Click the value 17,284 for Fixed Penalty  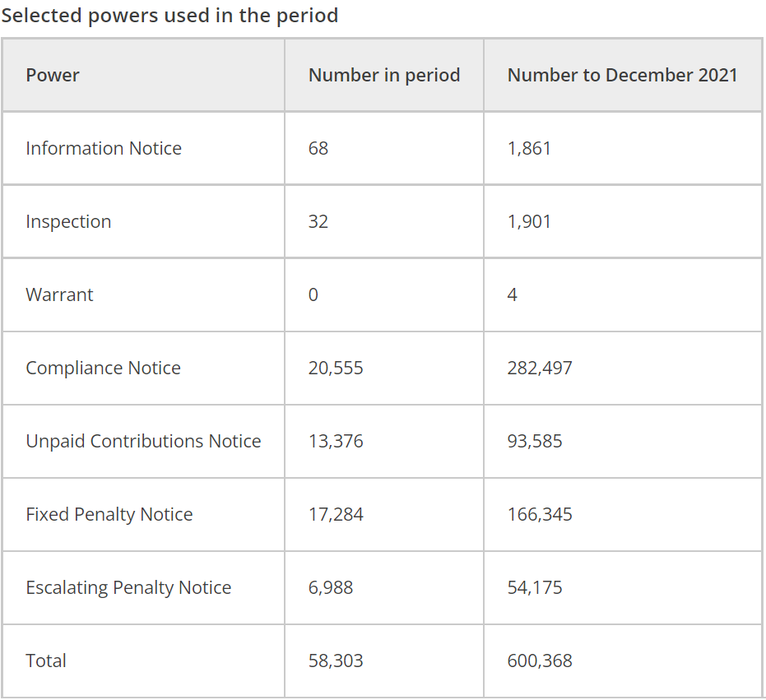[x=336, y=514]
